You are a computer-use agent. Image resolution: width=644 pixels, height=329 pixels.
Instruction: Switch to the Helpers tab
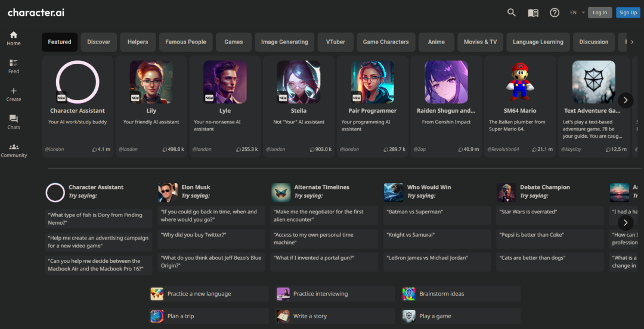(x=138, y=42)
